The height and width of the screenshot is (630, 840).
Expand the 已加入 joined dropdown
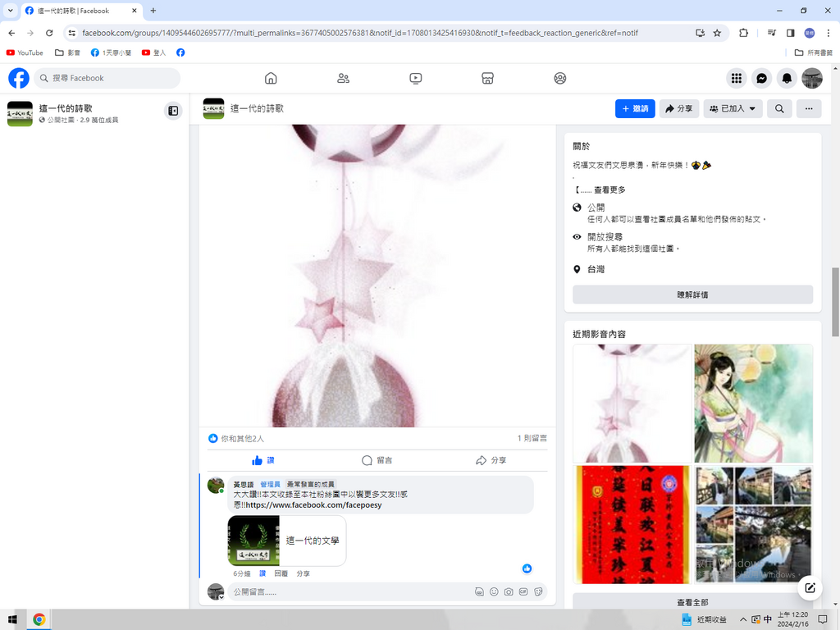[x=733, y=108]
